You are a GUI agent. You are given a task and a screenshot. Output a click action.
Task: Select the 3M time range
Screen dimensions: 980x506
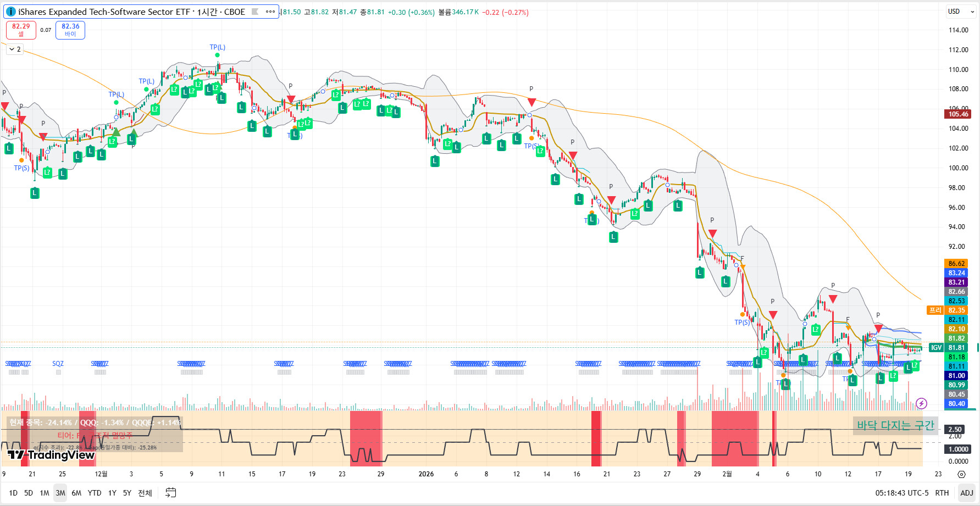point(60,493)
